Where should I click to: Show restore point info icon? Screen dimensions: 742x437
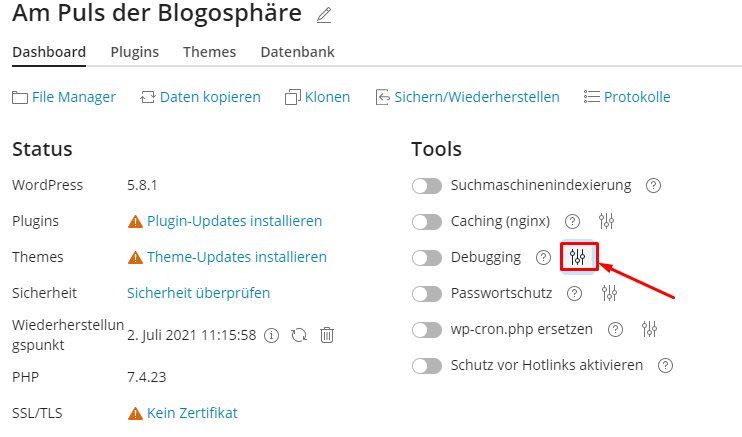pyautogui.click(x=271, y=335)
